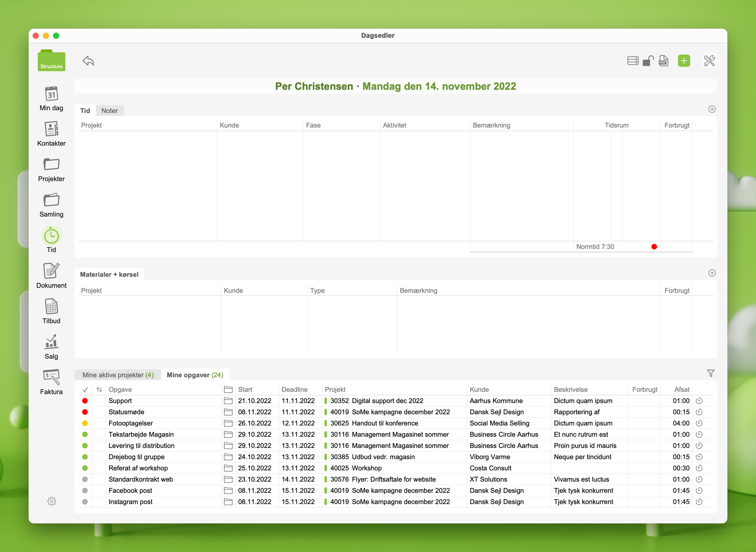This screenshot has width=756, height=552.
Task: Expand add entry in Tid section
Action: point(712,109)
